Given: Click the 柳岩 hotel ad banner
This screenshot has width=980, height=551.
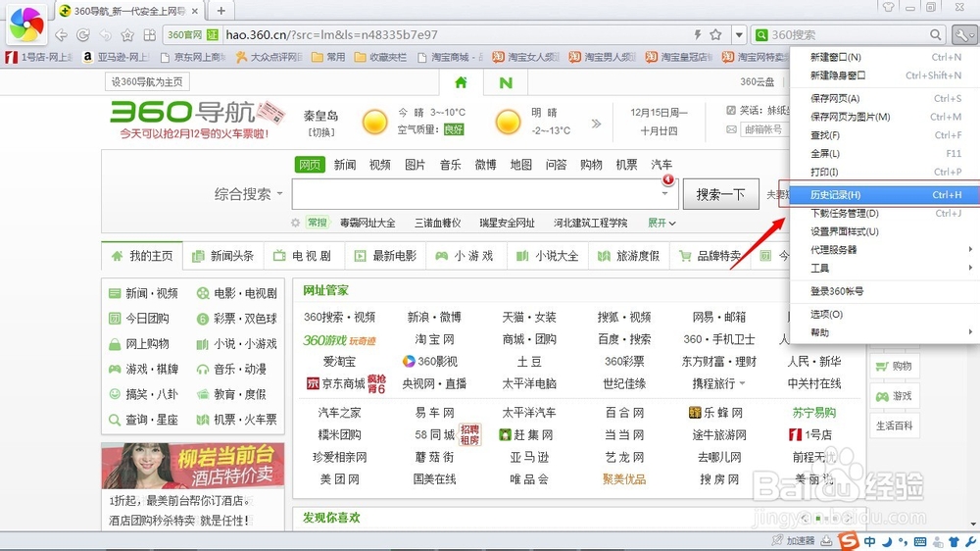Looking at the screenshot, I should pyautogui.click(x=193, y=466).
